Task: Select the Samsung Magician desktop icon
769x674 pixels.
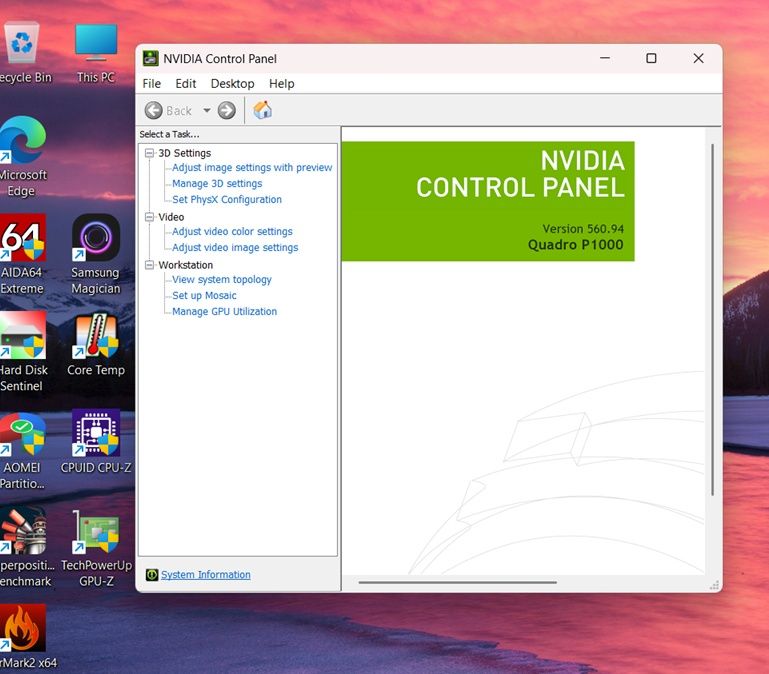Action: (96, 254)
